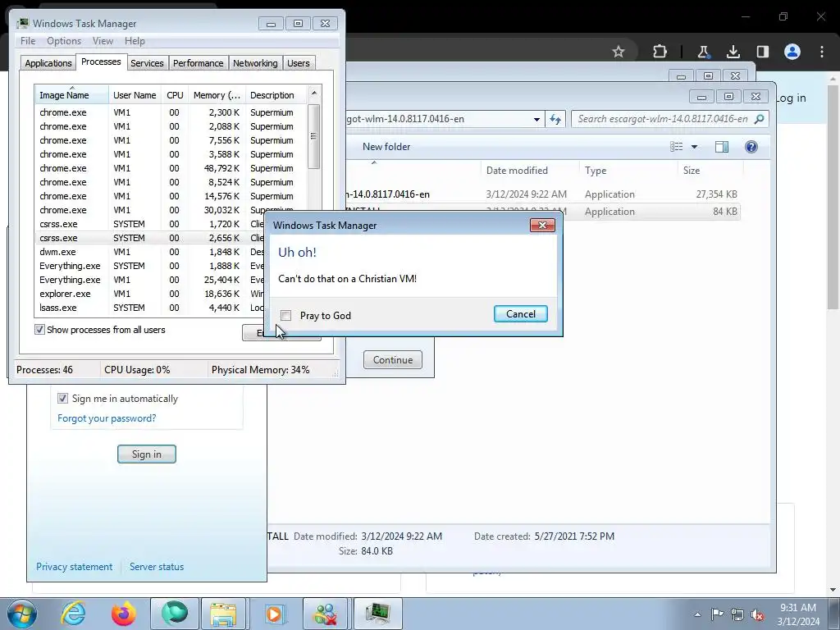Click Cancel in the Uh oh dialog
This screenshot has height=630, width=840.
(520, 314)
